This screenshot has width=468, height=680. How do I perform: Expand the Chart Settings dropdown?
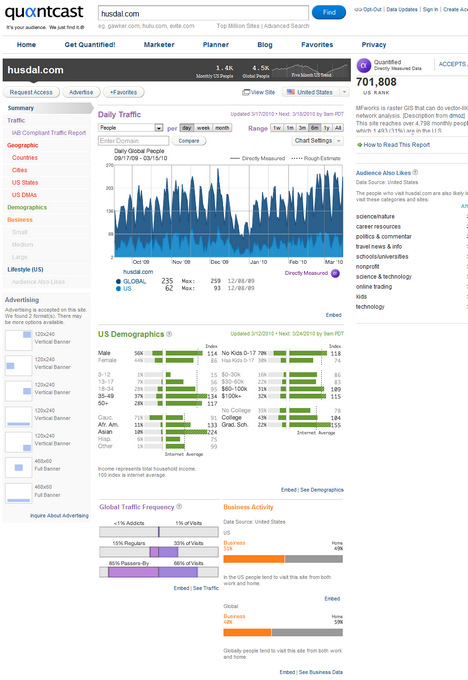(317, 141)
